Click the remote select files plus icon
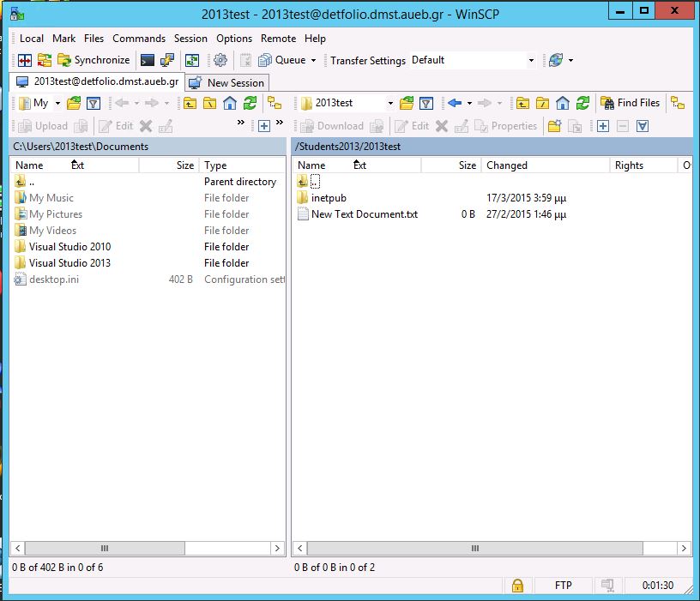Viewport: 700px width, 601px height. (x=603, y=126)
